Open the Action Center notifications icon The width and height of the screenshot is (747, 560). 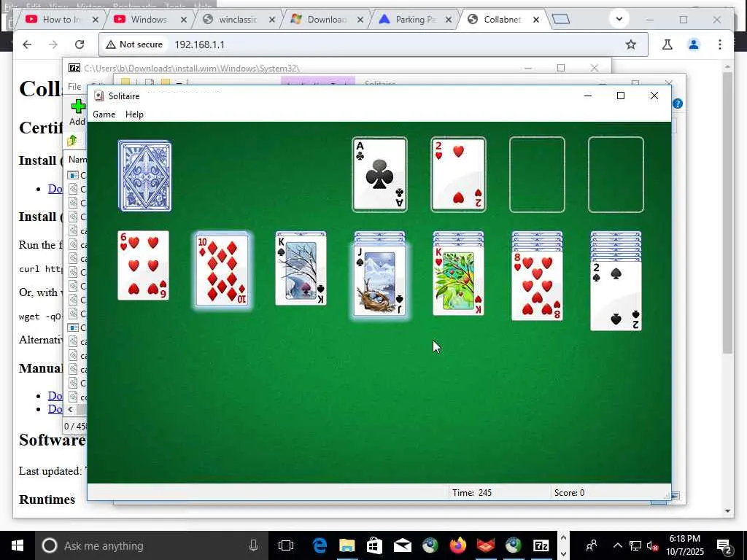(x=724, y=545)
